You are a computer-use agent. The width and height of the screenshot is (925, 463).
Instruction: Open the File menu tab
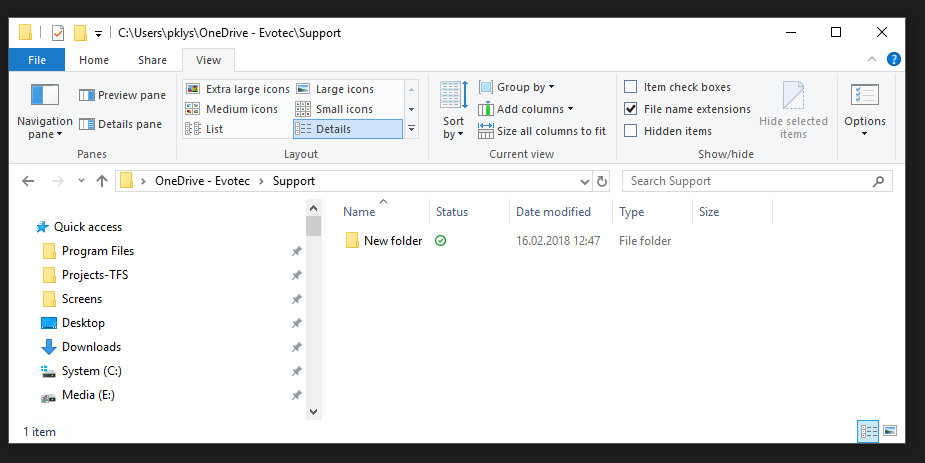tap(37, 60)
